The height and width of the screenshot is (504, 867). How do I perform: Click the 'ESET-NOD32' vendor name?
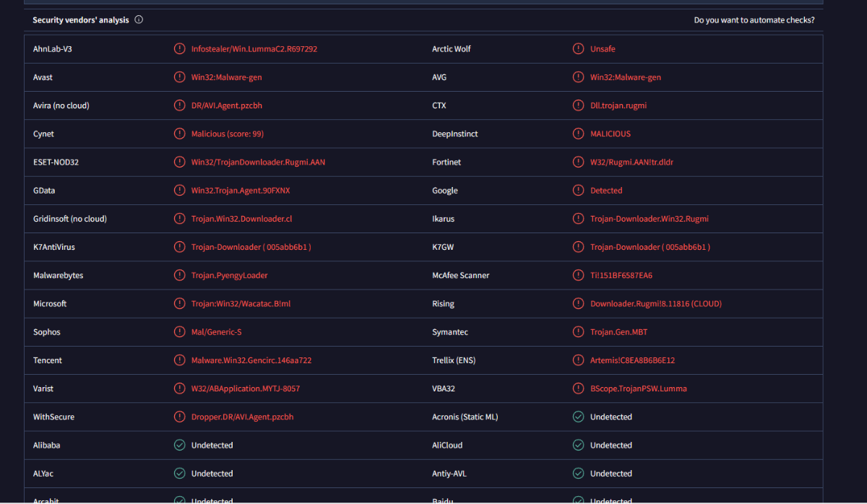[x=56, y=162]
